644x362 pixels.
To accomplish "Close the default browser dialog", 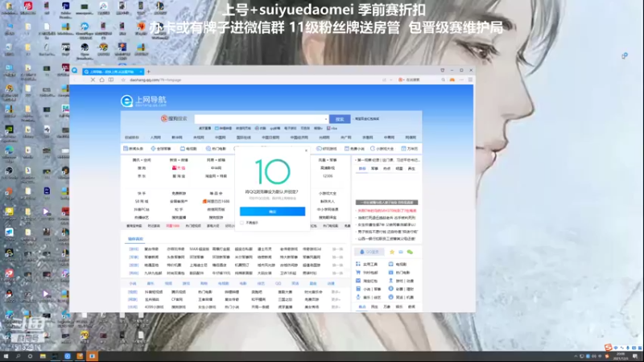I will [x=306, y=150].
